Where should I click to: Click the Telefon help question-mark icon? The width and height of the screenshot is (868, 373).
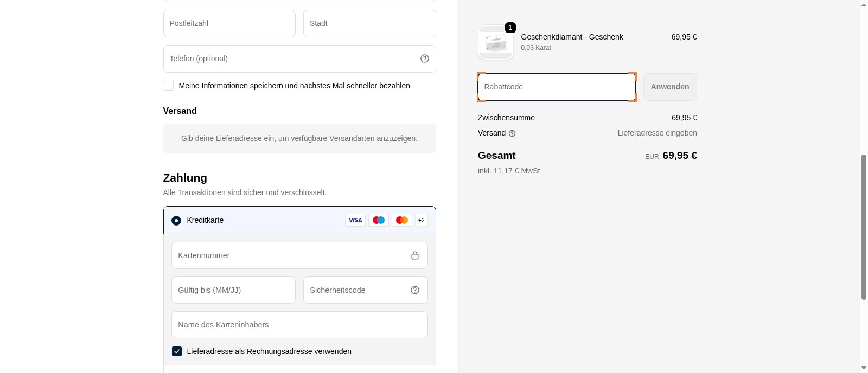point(425,59)
